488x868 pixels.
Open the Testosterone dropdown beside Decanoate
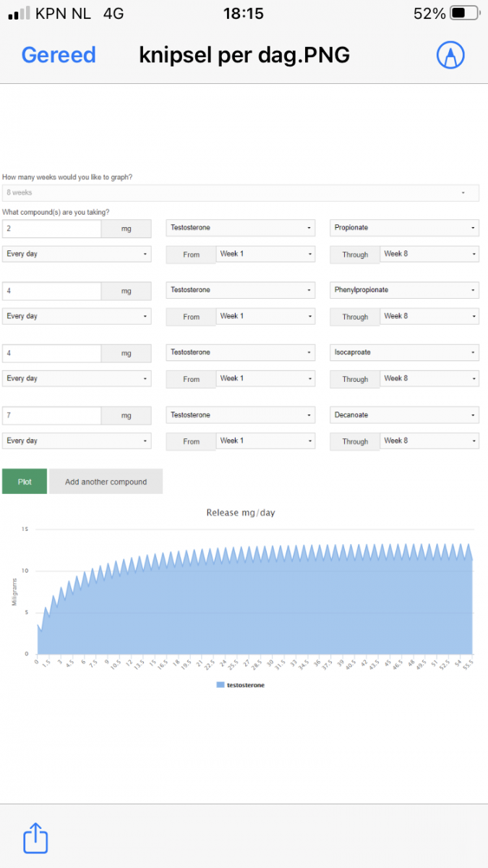pos(241,415)
